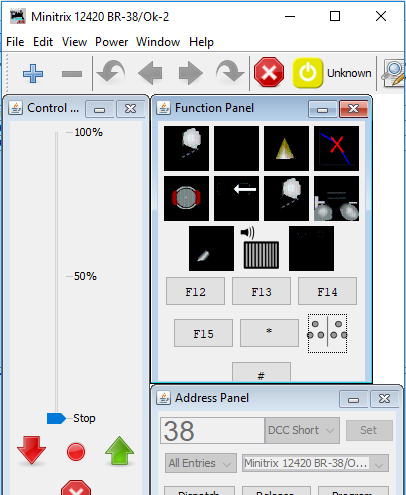The height and width of the screenshot is (495, 406).
Task: Toggle the small white shovel function icon
Action: click(211, 248)
